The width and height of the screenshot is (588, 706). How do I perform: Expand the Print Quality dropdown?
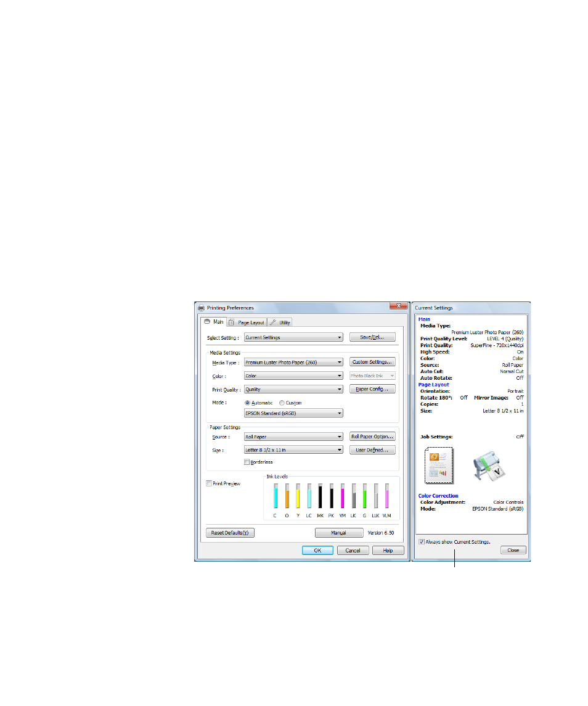[x=293, y=389]
